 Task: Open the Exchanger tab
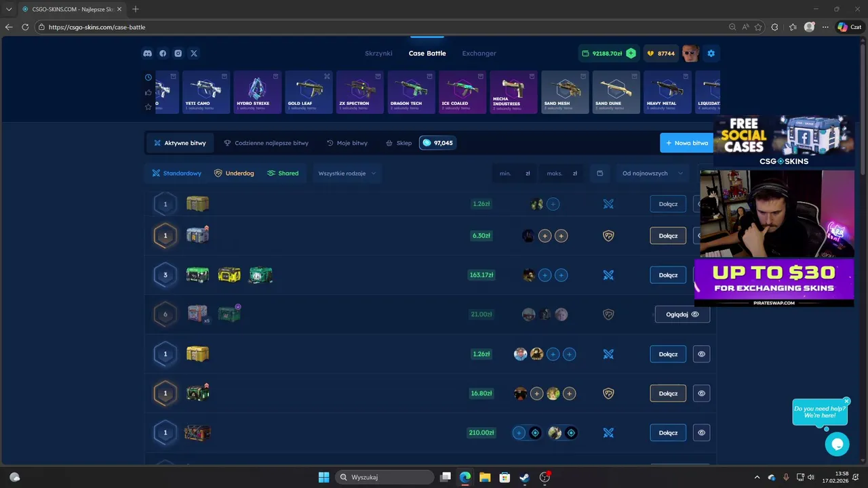pos(479,54)
